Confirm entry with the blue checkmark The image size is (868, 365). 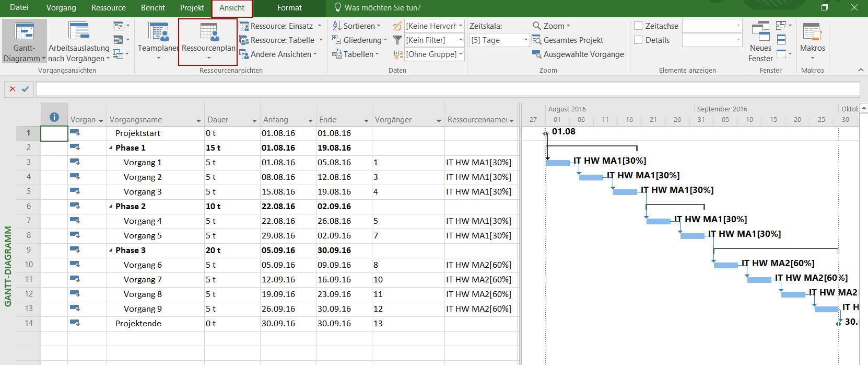[x=25, y=89]
